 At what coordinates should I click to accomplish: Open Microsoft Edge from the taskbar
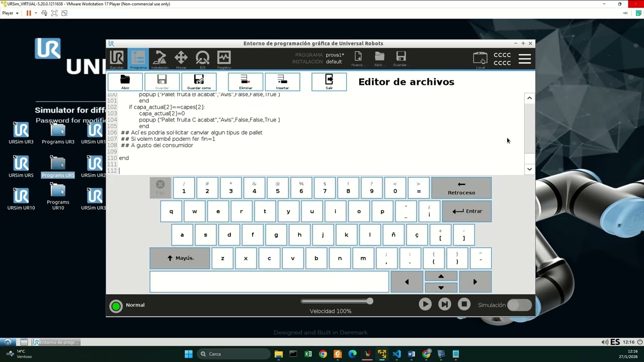352,354
